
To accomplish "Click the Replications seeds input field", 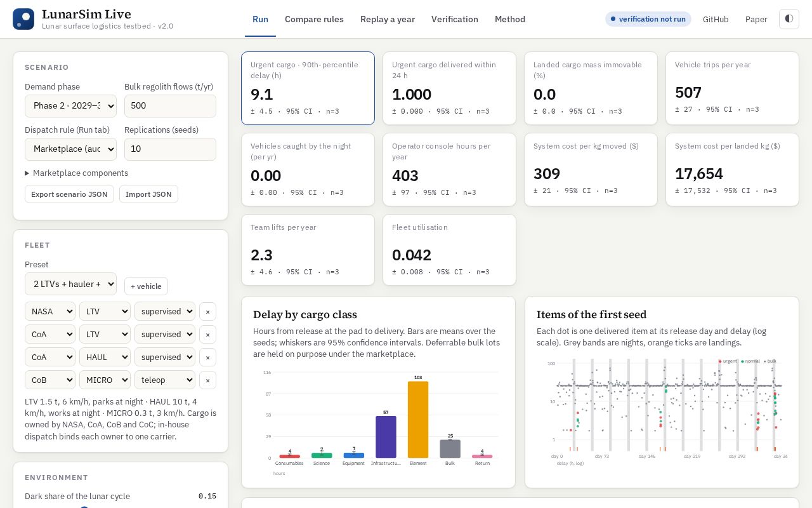I will click(170, 149).
